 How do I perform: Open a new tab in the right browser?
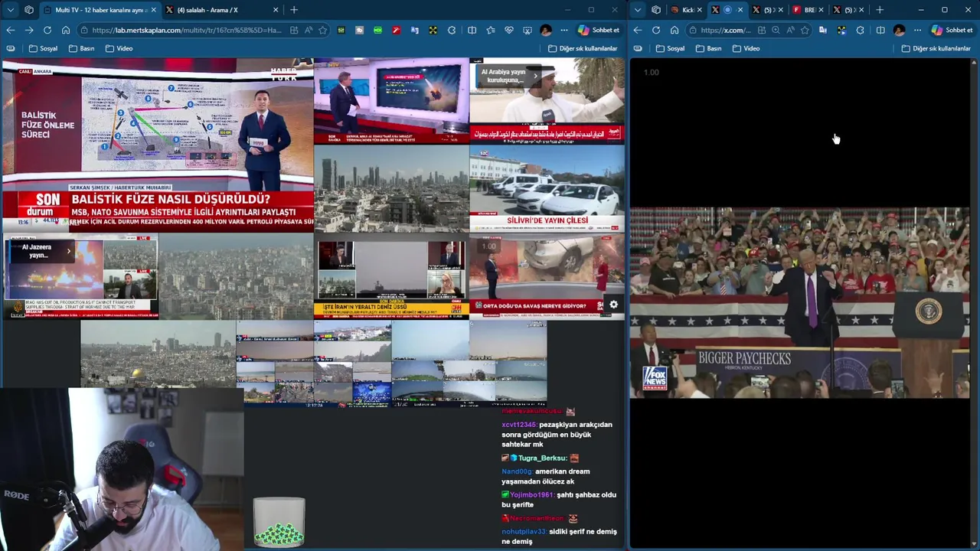[x=880, y=10]
